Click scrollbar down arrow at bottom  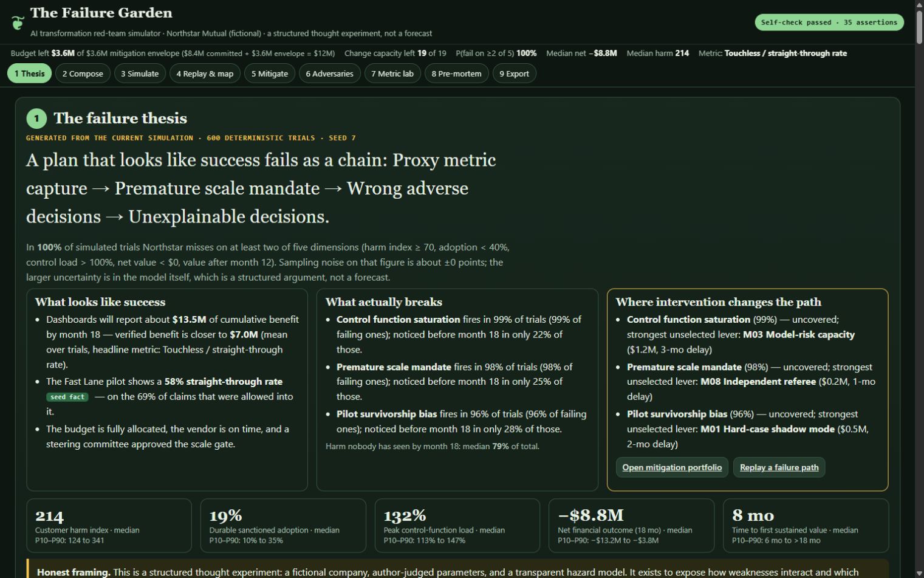point(919,573)
